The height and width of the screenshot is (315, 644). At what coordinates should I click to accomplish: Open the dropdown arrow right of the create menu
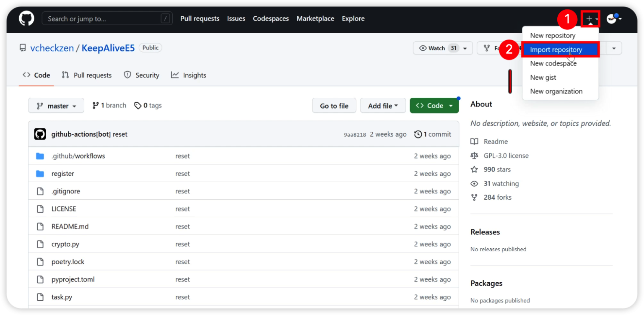pyautogui.click(x=614, y=48)
